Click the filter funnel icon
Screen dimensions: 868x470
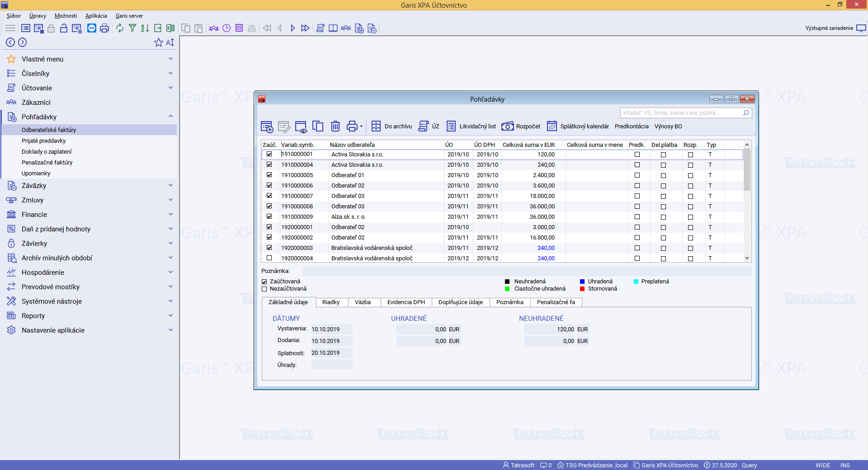[x=132, y=28]
